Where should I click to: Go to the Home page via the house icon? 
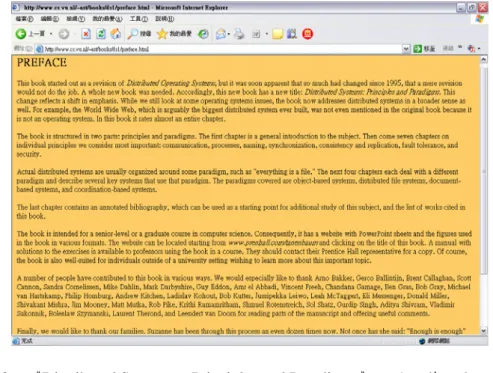(116, 34)
